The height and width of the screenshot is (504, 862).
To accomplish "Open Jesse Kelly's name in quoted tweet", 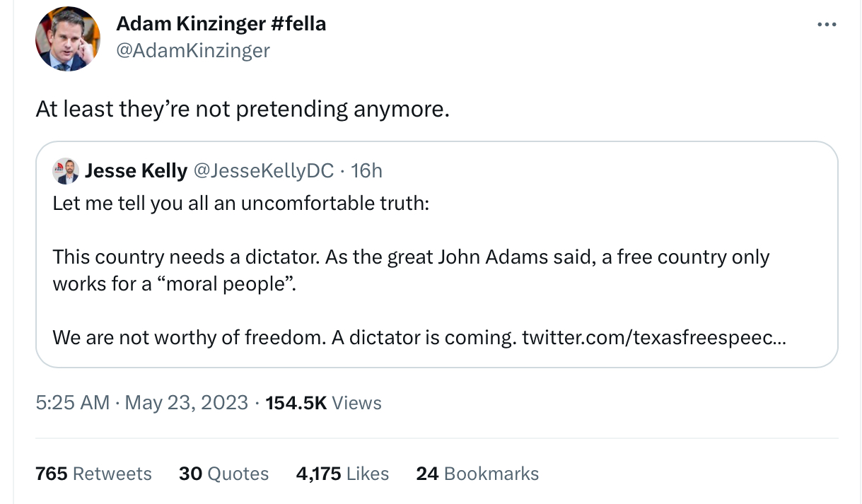I will click(136, 170).
